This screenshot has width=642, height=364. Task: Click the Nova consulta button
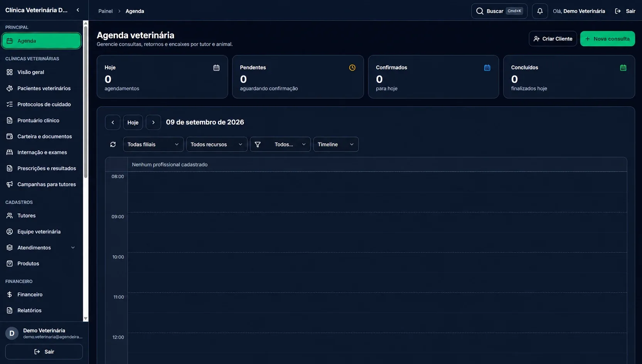click(x=607, y=39)
